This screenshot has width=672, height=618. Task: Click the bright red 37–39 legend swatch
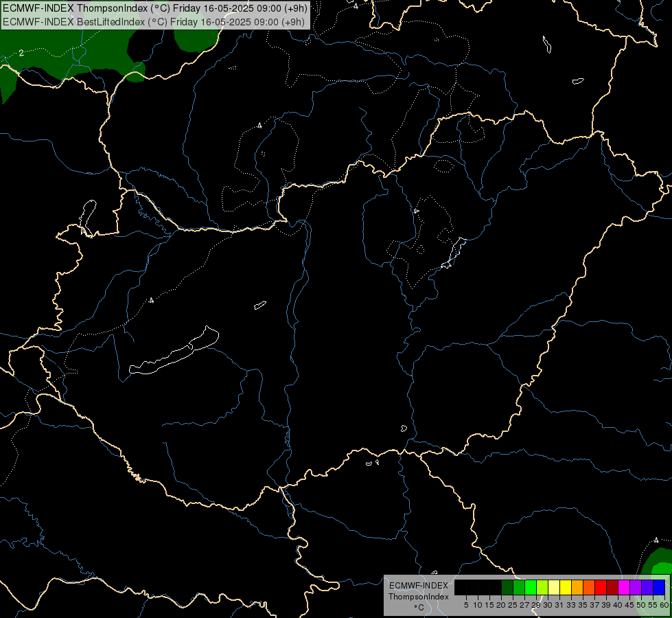point(601,587)
